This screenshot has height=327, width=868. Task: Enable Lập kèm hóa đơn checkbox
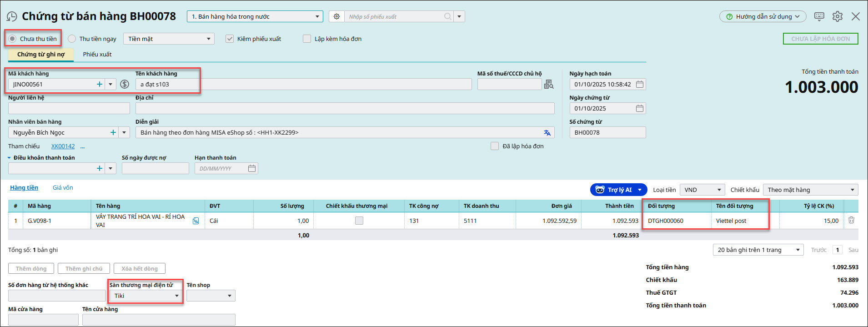click(x=307, y=39)
